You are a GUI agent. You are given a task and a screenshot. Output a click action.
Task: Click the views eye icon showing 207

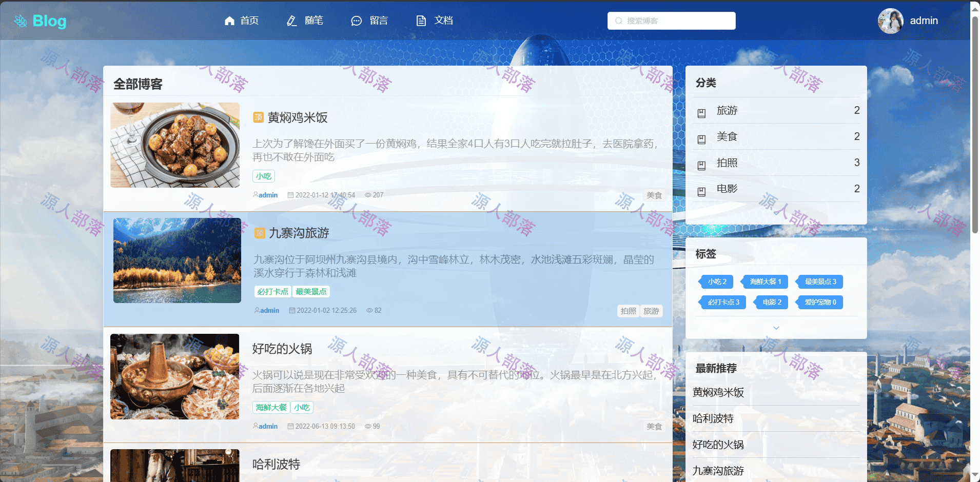pyautogui.click(x=368, y=195)
